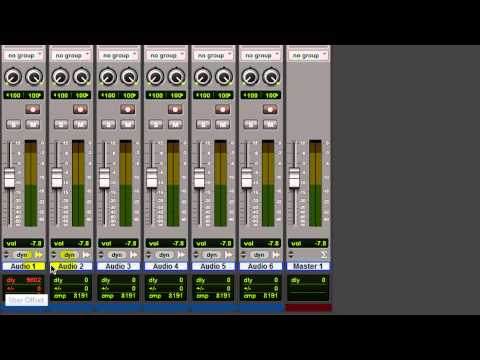
Task: Open the 'no group' dropdown on Audio 3
Action: 118,55
